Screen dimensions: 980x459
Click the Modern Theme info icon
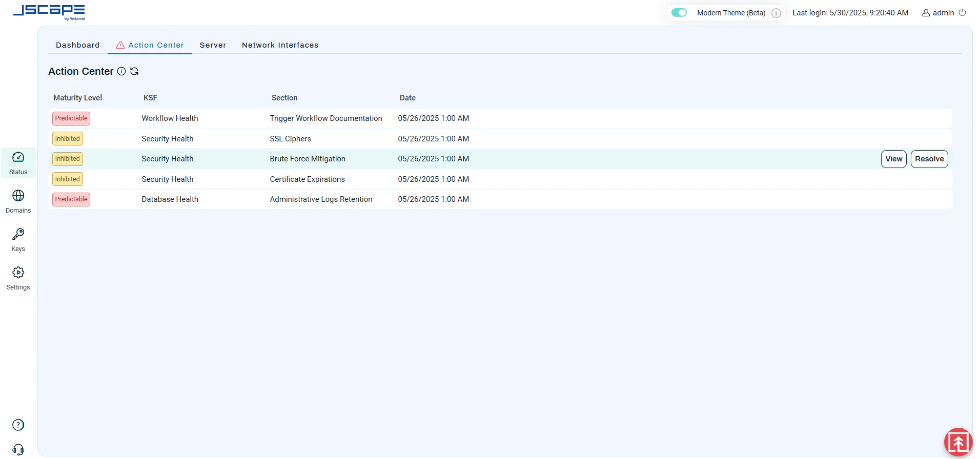[777, 13]
